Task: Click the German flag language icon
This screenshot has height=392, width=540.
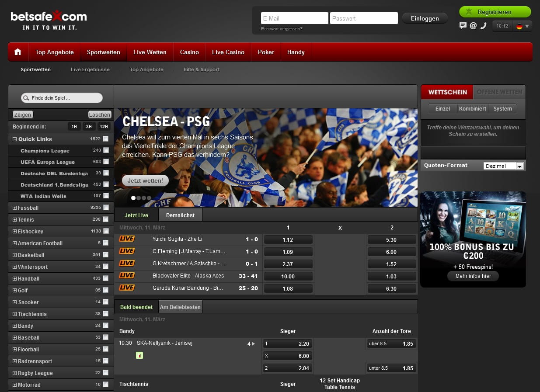Action: click(x=519, y=26)
